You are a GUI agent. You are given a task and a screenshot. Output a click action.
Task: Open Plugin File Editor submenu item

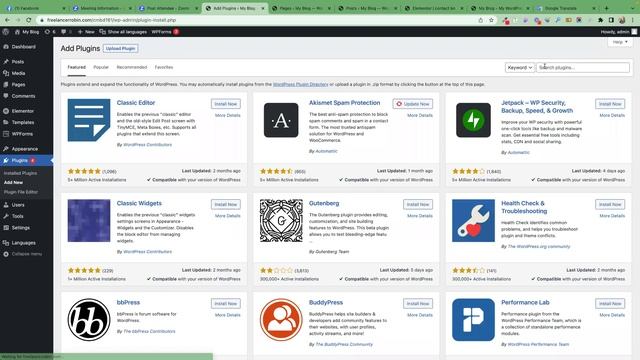point(20,192)
